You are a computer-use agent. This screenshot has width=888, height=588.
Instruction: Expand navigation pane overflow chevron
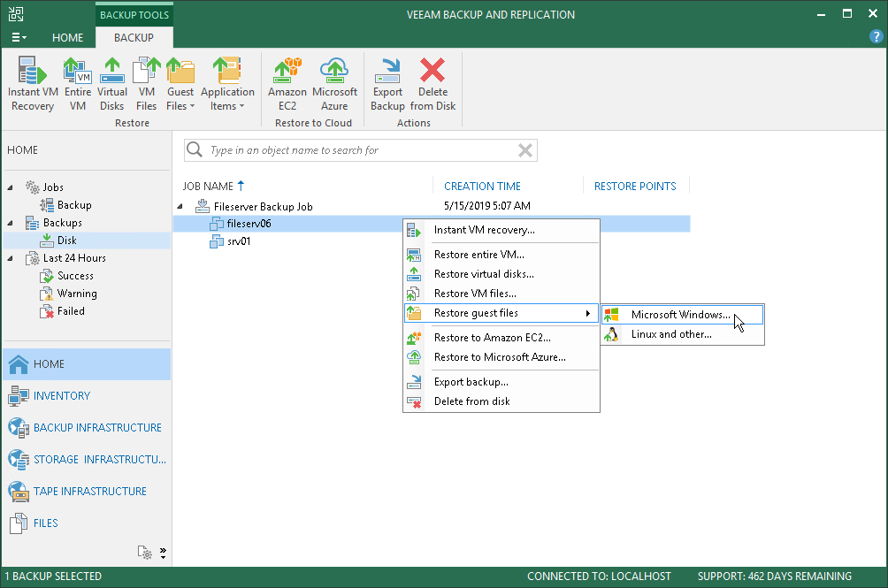(x=163, y=553)
